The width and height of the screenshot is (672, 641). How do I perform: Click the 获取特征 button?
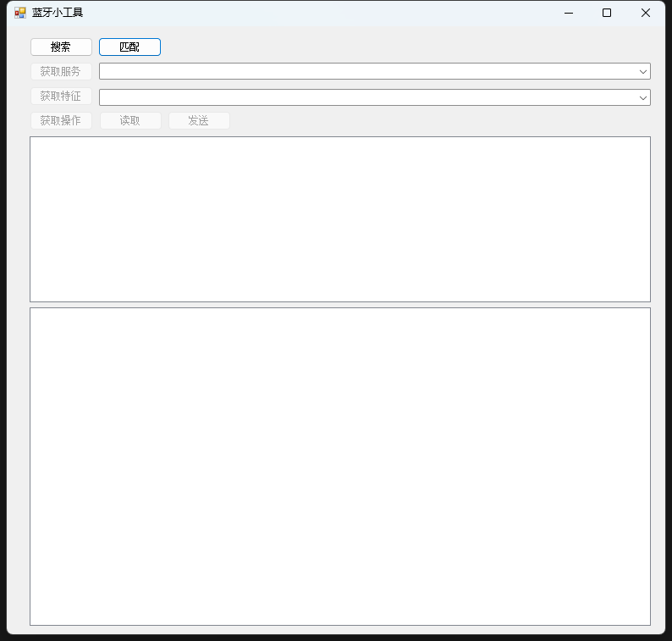tap(61, 96)
